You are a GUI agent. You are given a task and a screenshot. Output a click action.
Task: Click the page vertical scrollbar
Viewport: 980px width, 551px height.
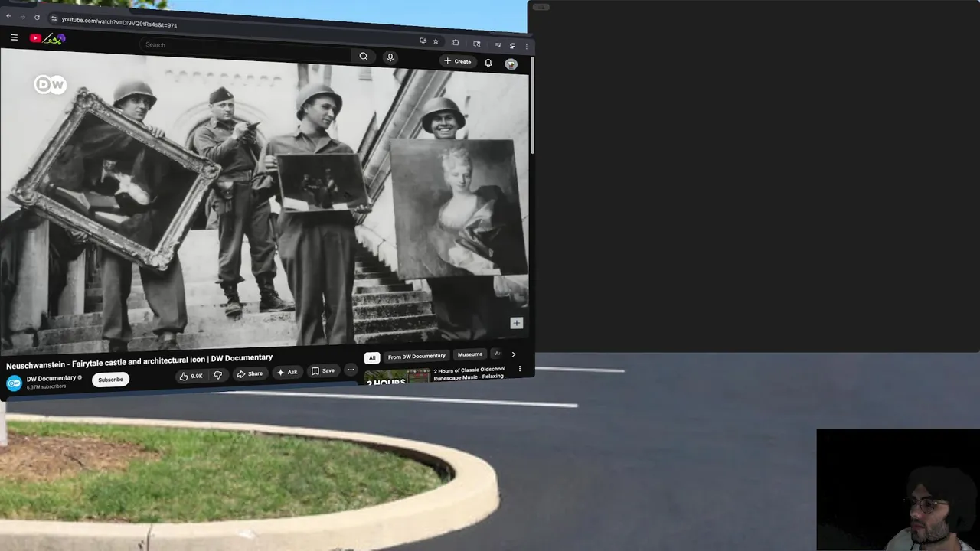click(x=532, y=107)
